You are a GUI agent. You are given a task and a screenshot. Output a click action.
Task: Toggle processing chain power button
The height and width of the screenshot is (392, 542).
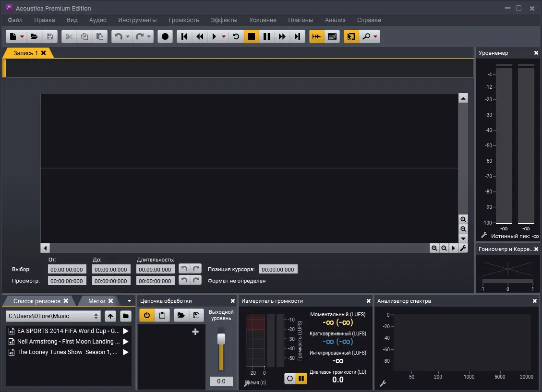[x=147, y=315]
